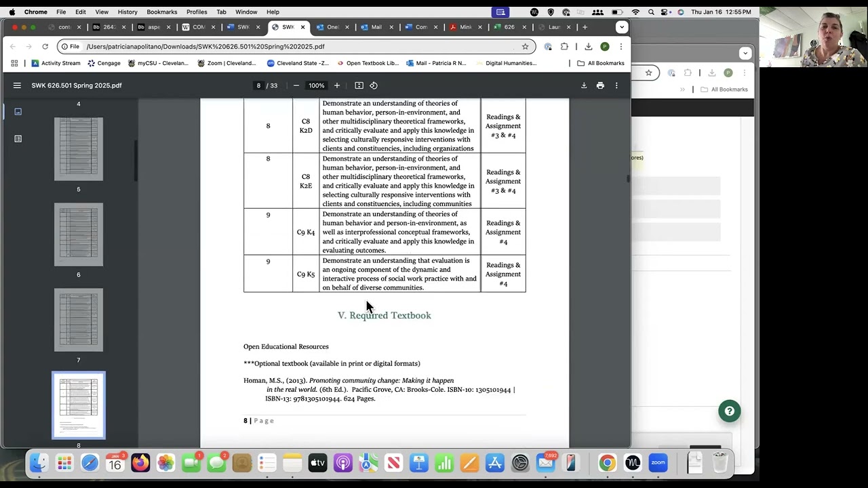
Task: Open the All Bookmarks folder
Action: [601, 63]
